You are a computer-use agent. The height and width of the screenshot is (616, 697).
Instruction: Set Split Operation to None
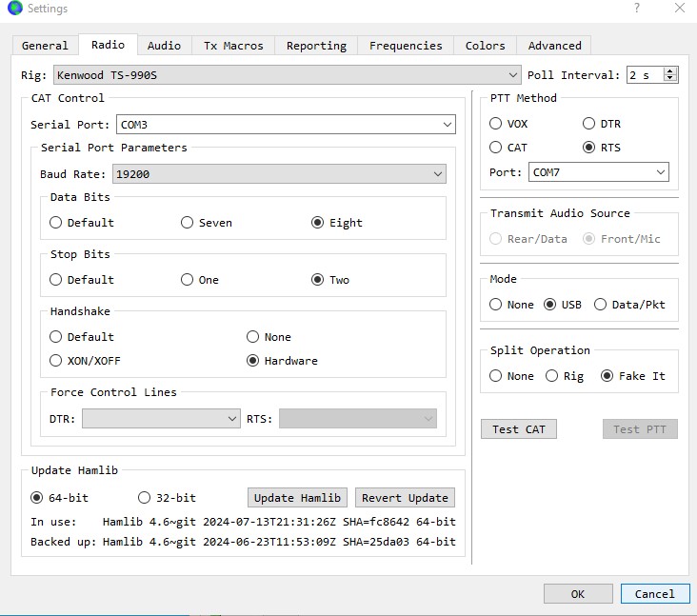511,376
